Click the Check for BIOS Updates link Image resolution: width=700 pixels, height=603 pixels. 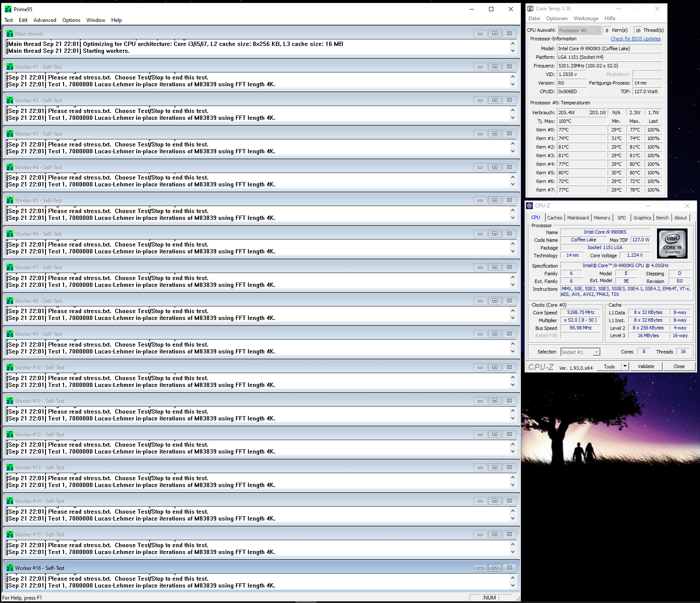coord(636,39)
